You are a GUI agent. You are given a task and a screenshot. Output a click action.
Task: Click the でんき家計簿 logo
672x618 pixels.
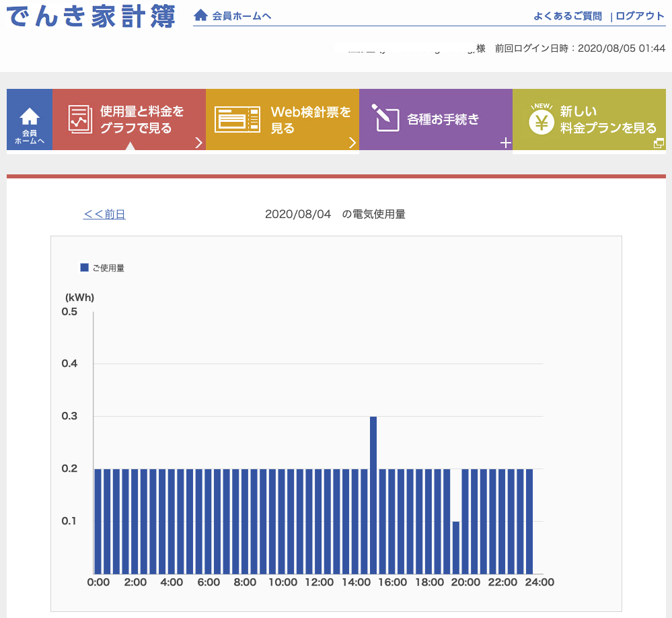(91, 16)
